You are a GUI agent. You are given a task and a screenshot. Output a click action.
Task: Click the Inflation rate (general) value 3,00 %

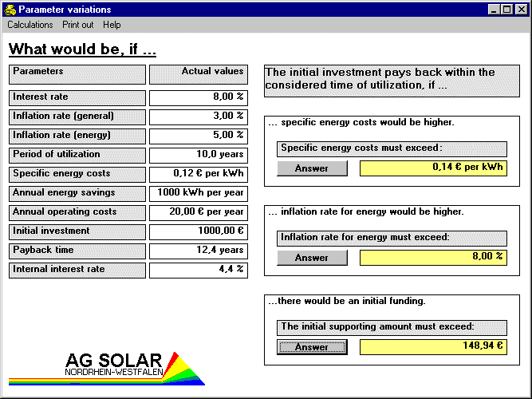tap(199, 117)
